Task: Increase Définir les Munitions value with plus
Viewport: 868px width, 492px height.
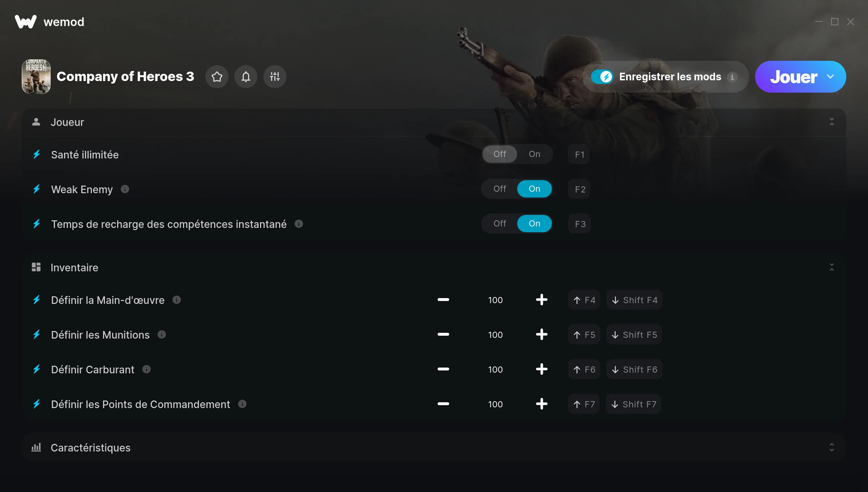Action: [541, 335]
